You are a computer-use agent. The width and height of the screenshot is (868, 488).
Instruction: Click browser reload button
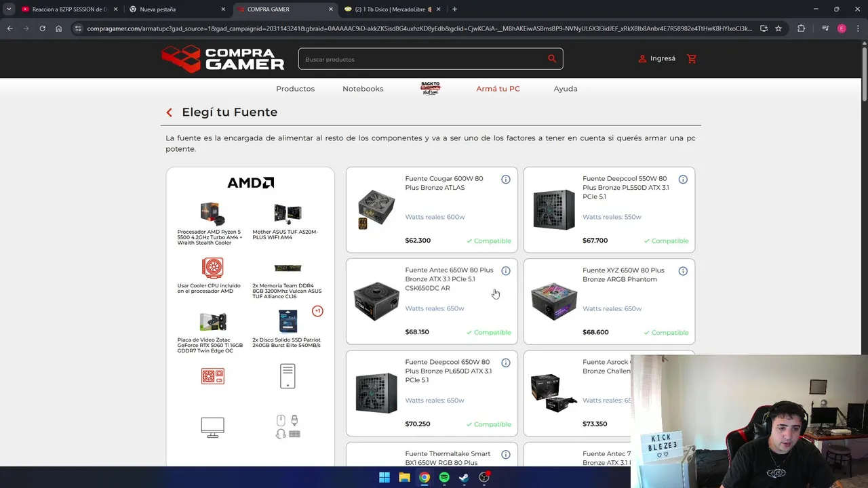point(42,28)
